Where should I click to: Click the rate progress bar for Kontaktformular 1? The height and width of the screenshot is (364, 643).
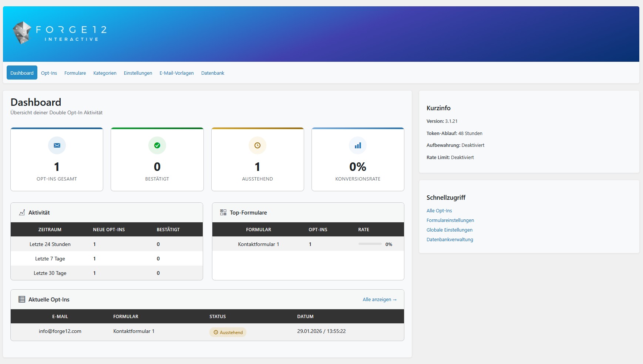coord(370,244)
